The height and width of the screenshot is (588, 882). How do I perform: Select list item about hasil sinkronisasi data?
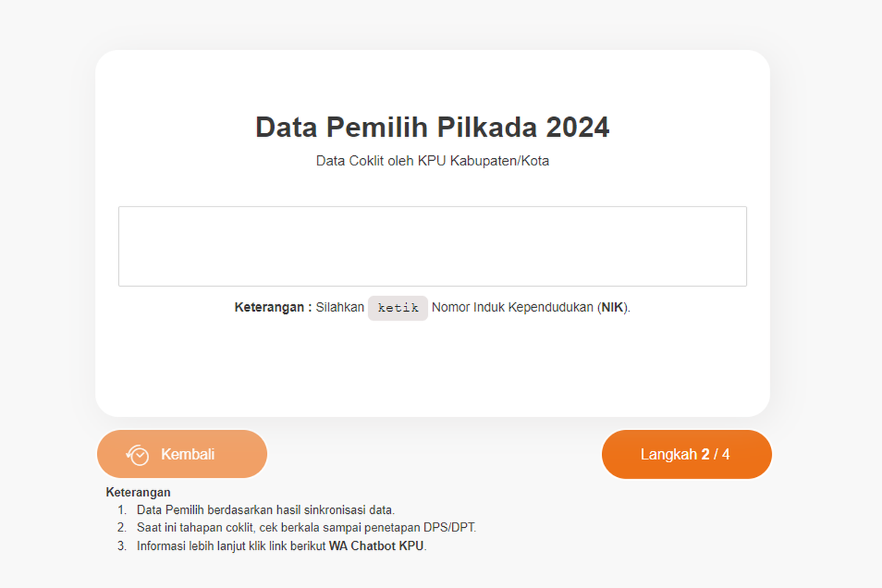pos(266,509)
